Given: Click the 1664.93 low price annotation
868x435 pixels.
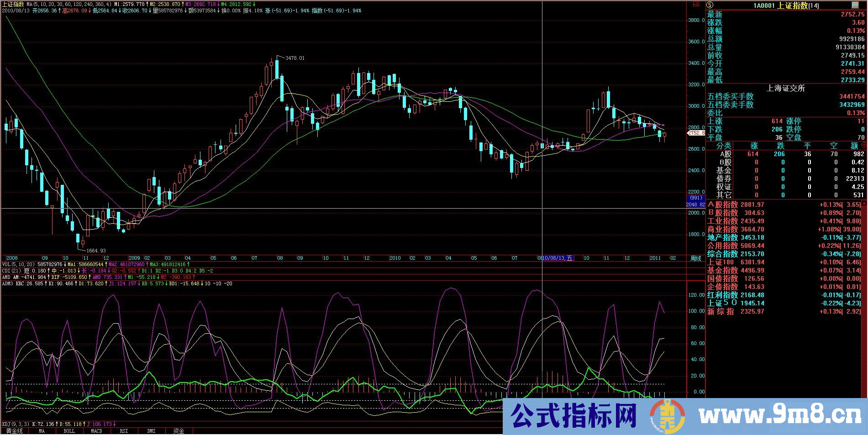Looking at the screenshot, I should point(96,251).
